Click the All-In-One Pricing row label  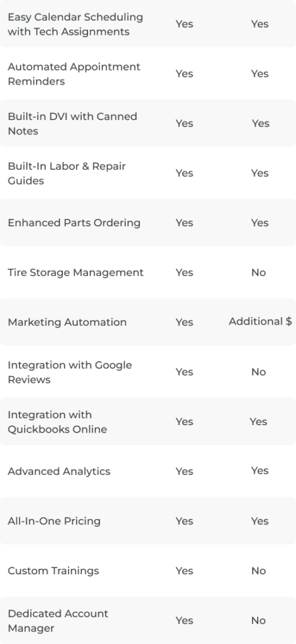pos(54,521)
